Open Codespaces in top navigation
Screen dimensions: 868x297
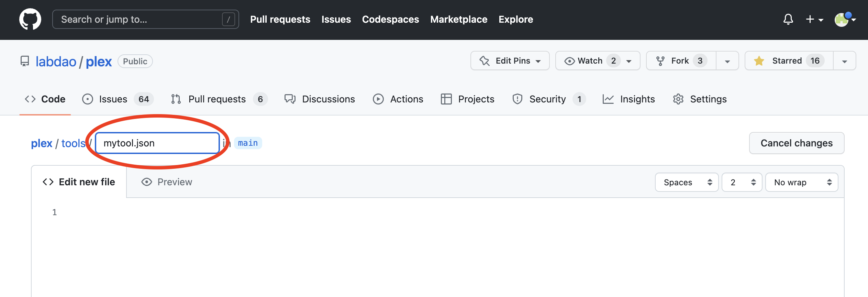pyautogui.click(x=390, y=19)
